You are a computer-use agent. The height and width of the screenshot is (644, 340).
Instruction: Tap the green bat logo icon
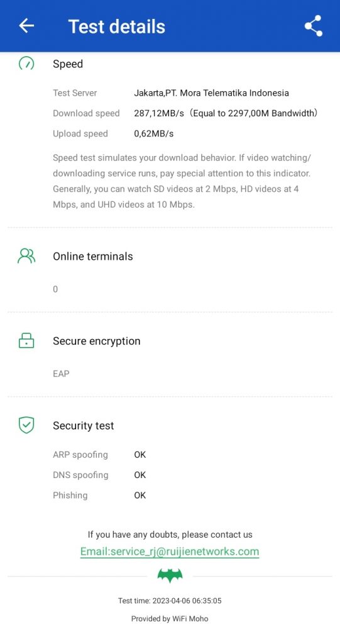click(170, 575)
